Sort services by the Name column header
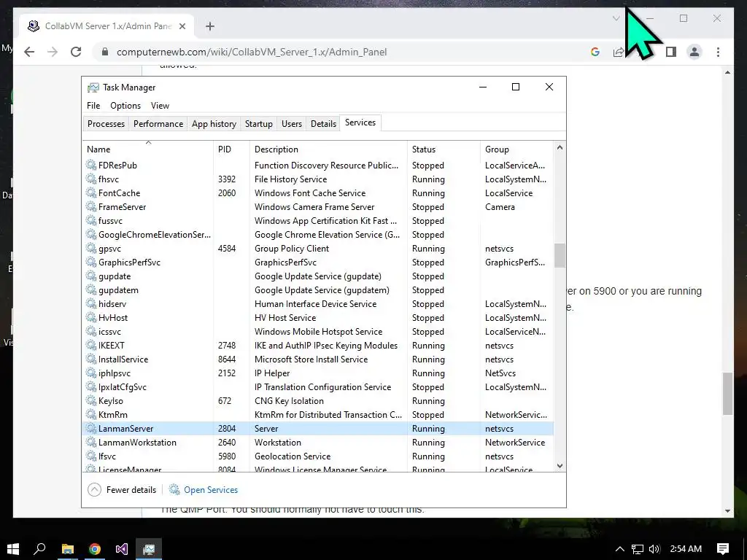747x560 pixels. pos(148,149)
